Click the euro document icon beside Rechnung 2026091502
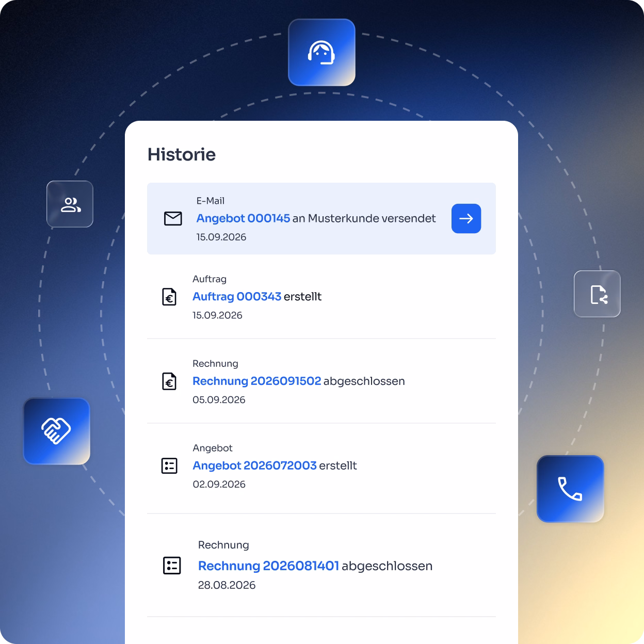 click(169, 381)
